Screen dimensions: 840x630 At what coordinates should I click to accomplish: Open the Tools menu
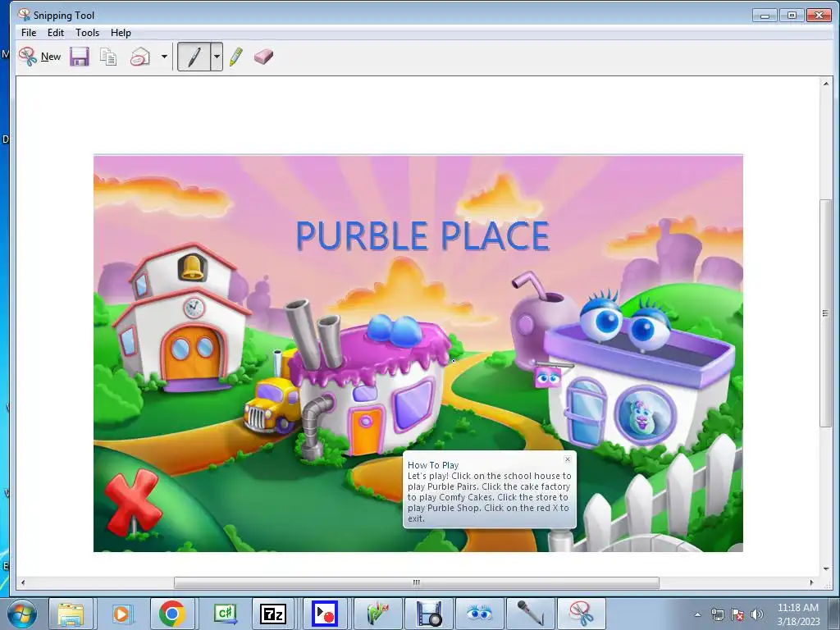pyautogui.click(x=87, y=33)
